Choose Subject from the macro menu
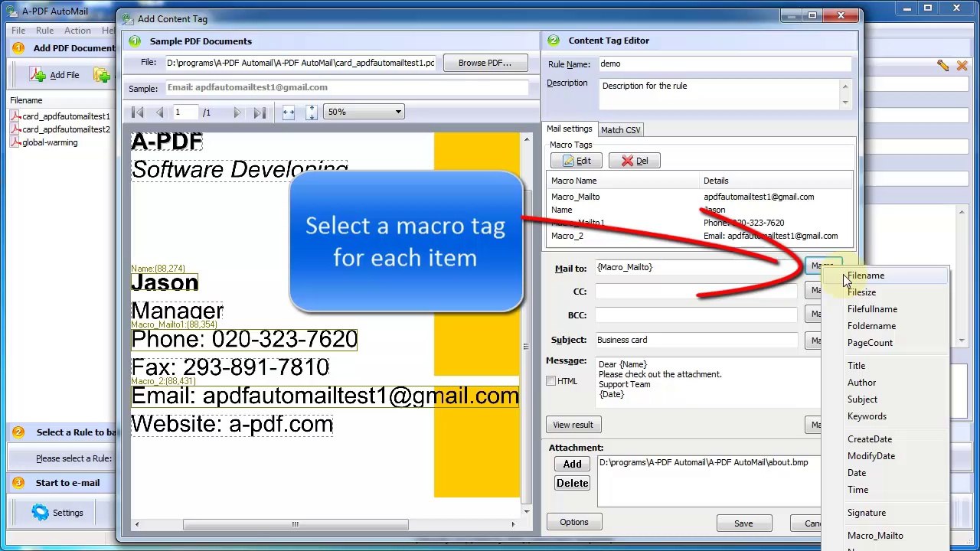Viewport: 980px width, 551px height. pyautogui.click(x=885, y=399)
